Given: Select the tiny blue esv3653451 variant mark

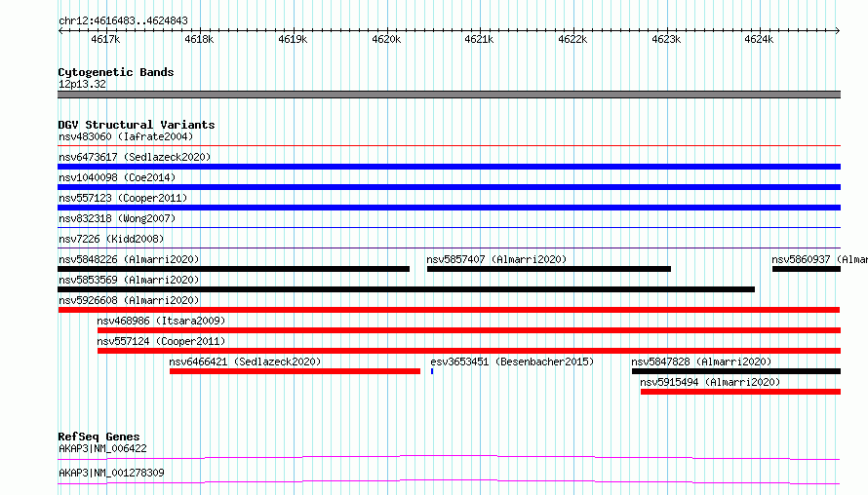Looking at the screenshot, I should [x=432, y=371].
